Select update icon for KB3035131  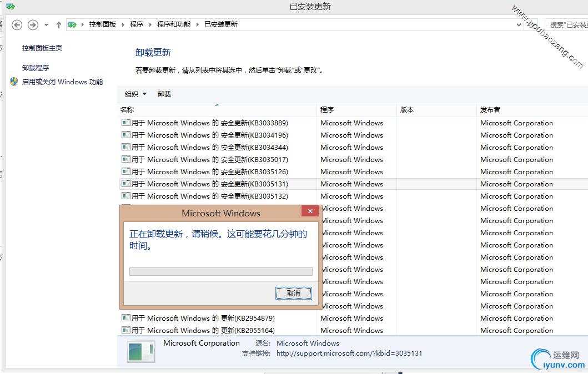[x=126, y=184]
